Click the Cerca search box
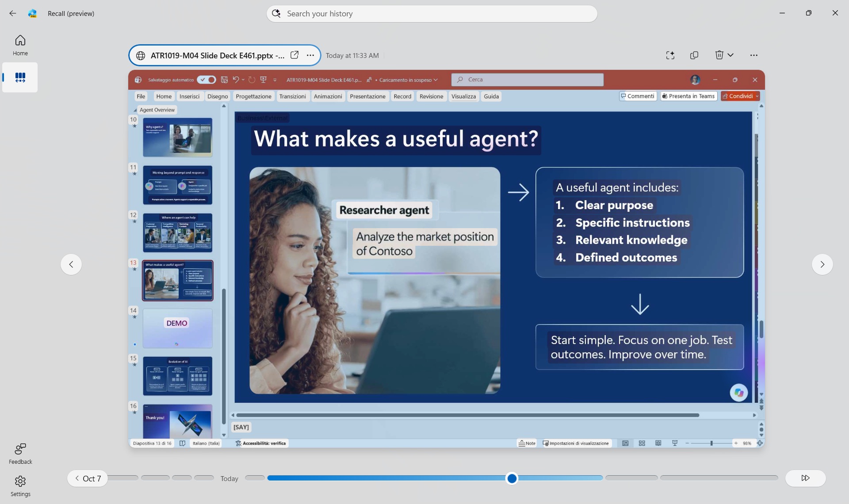849x504 pixels. 527,80
